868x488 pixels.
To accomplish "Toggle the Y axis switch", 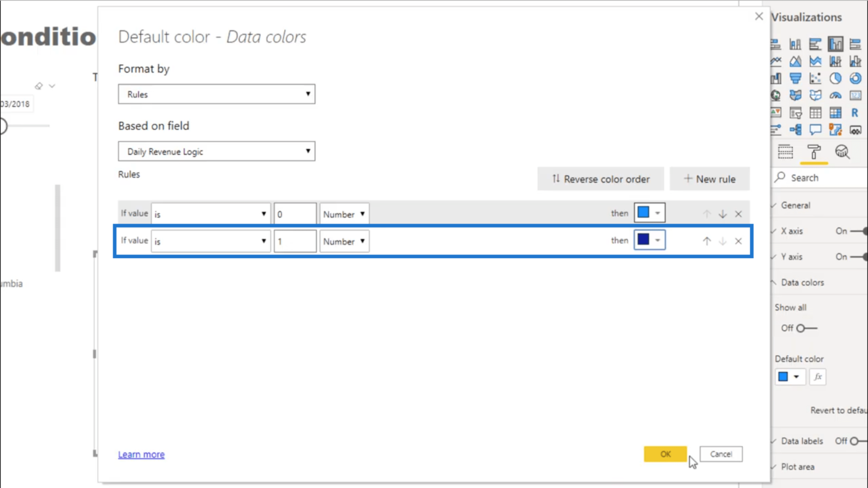I will 859,257.
